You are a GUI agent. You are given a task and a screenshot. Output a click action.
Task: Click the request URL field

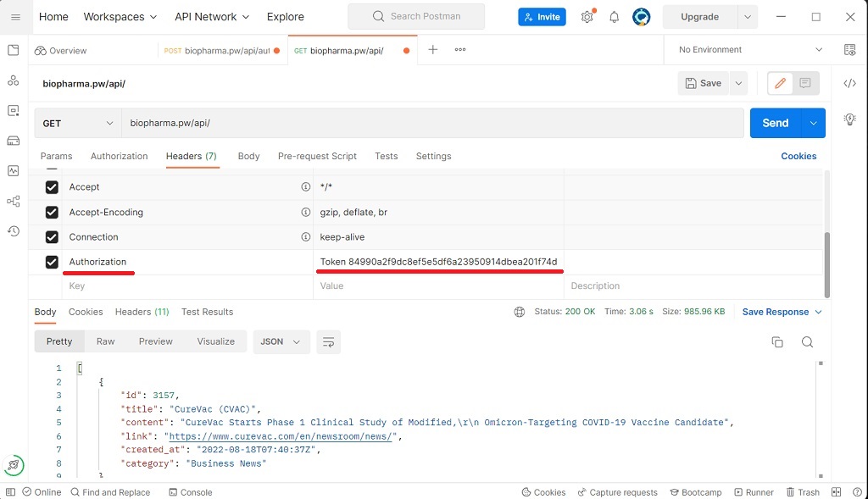pyautogui.click(x=432, y=124)
